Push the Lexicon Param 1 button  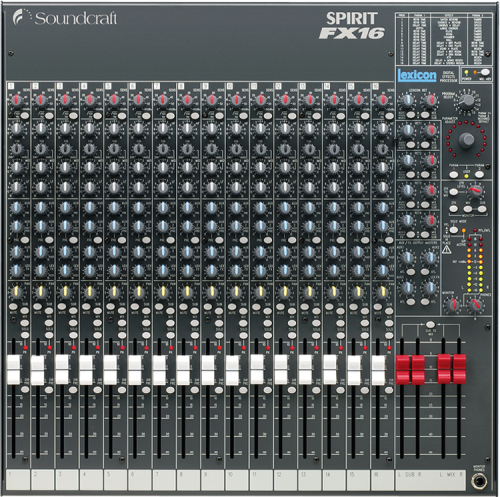[453, 174]
